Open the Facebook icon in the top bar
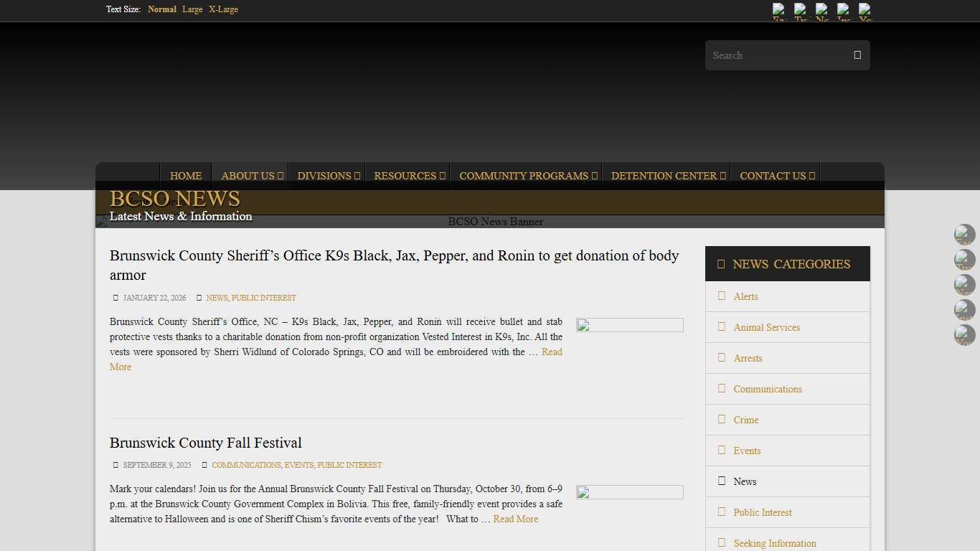 pos(779,11)
